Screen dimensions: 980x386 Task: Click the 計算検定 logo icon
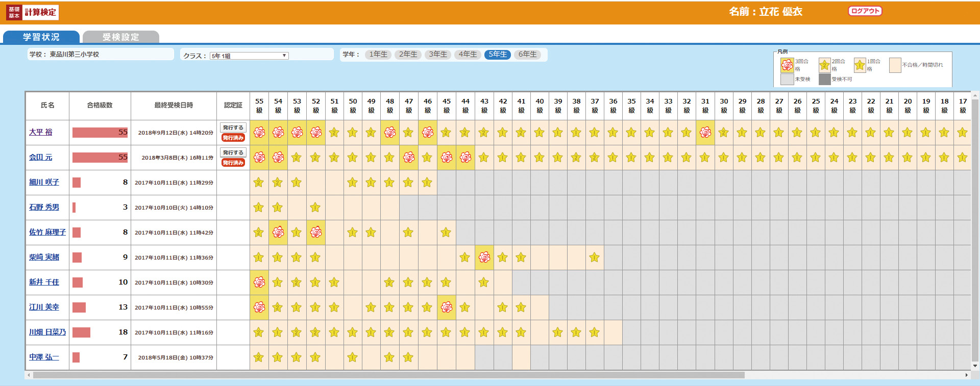click(x=32, y=12)
